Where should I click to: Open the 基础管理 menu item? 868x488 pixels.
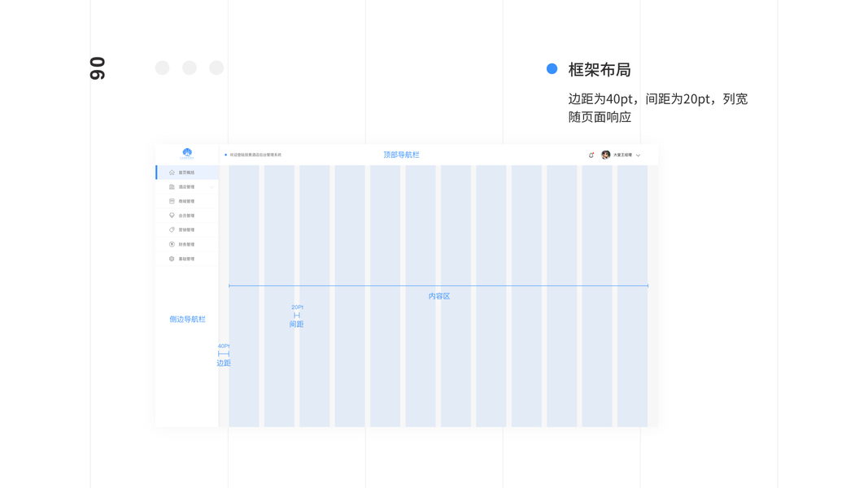[x=187, y=259]
